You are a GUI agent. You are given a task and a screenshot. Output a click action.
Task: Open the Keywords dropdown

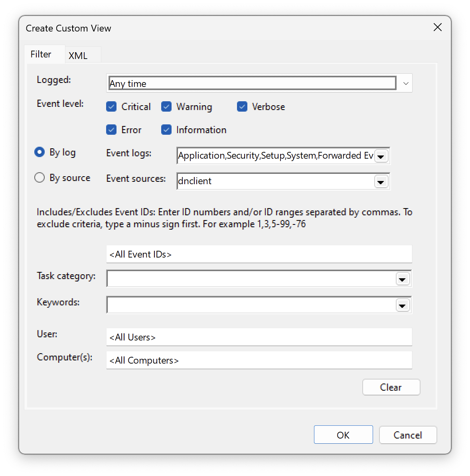(402, 305)
